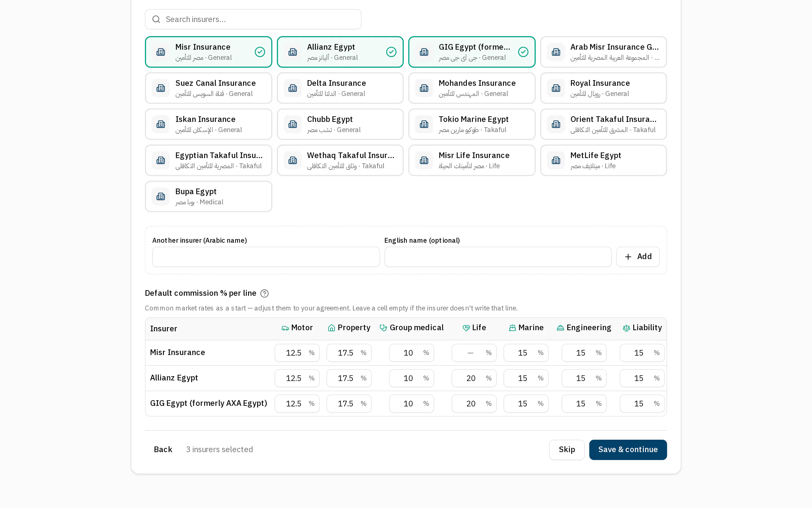This screenshot has width=812, height=508.
Task: Select the Misr Life Insurance card
Action: (x=472, y=160)
